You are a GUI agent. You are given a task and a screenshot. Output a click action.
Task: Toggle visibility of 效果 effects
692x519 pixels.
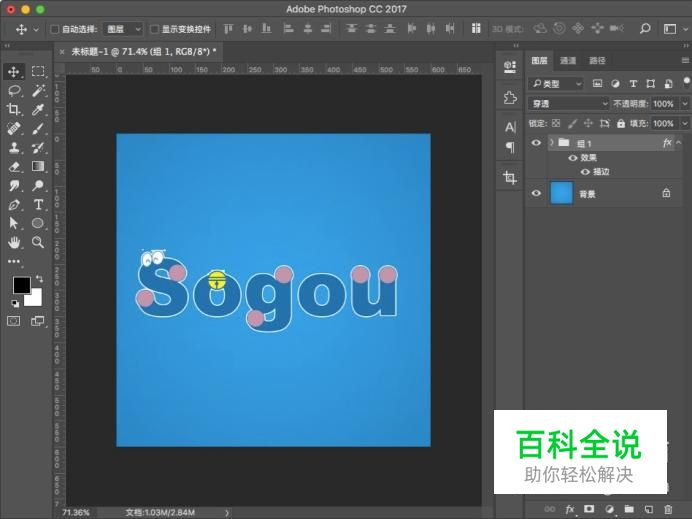pos(573,158)
